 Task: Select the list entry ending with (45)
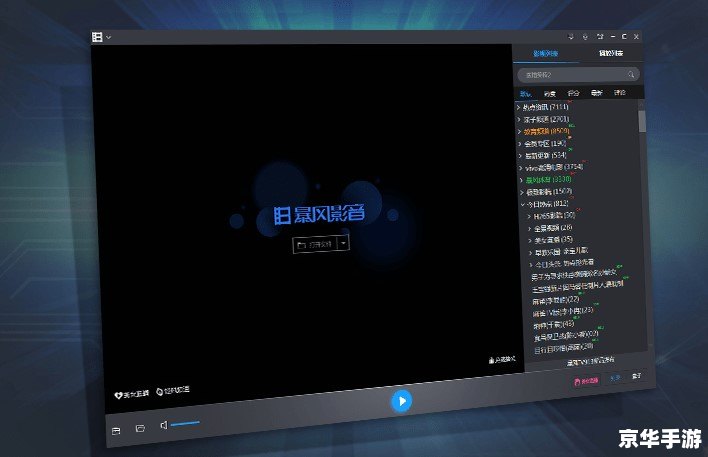pos(554,324)
